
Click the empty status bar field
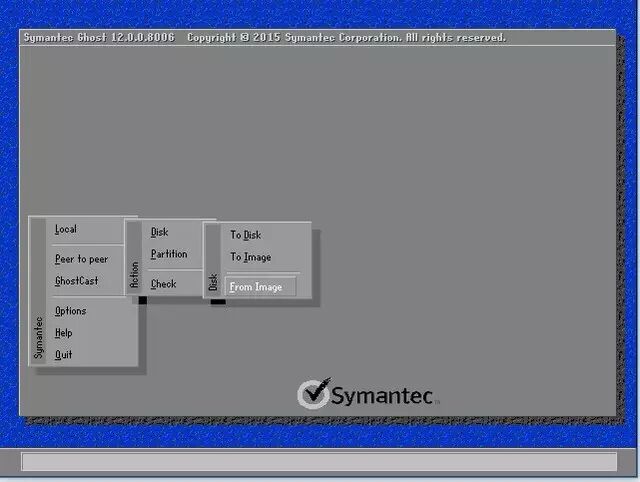319,462
